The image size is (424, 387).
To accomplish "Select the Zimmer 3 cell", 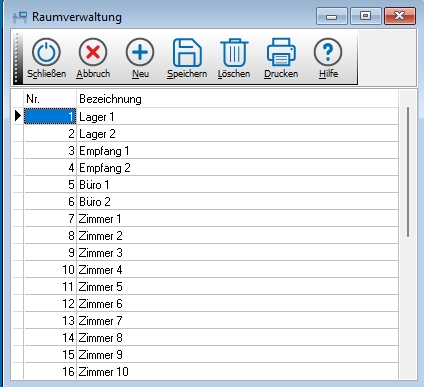I will [x=237, y=253].
